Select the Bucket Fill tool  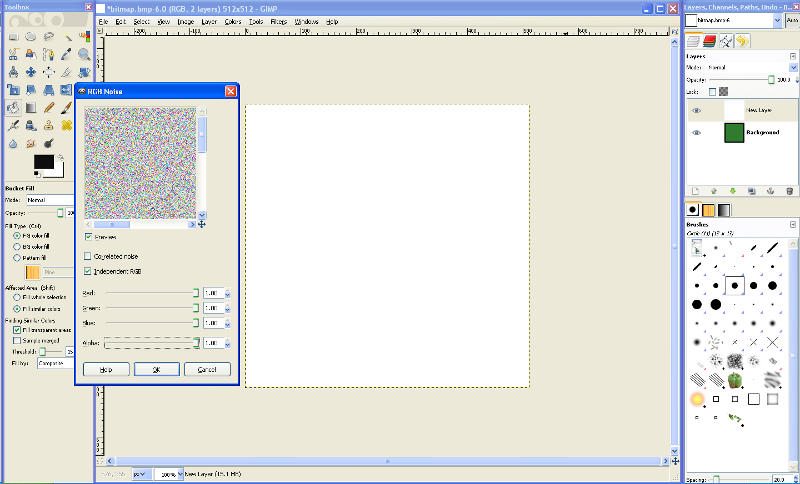13,108
